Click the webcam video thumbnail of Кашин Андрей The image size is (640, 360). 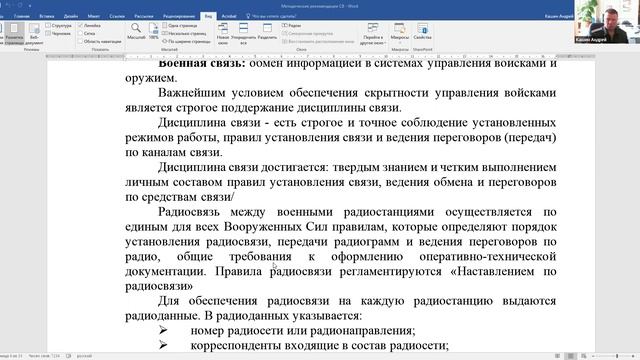[607, 22]
